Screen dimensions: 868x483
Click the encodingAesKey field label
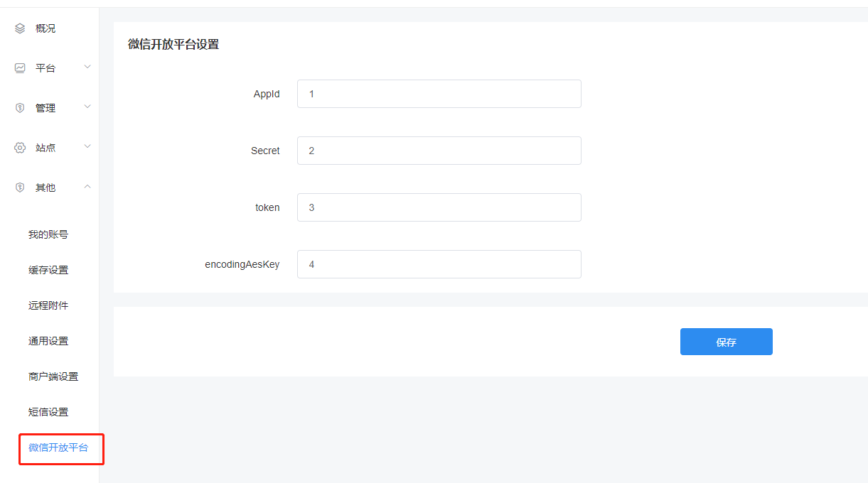[242, 264]
